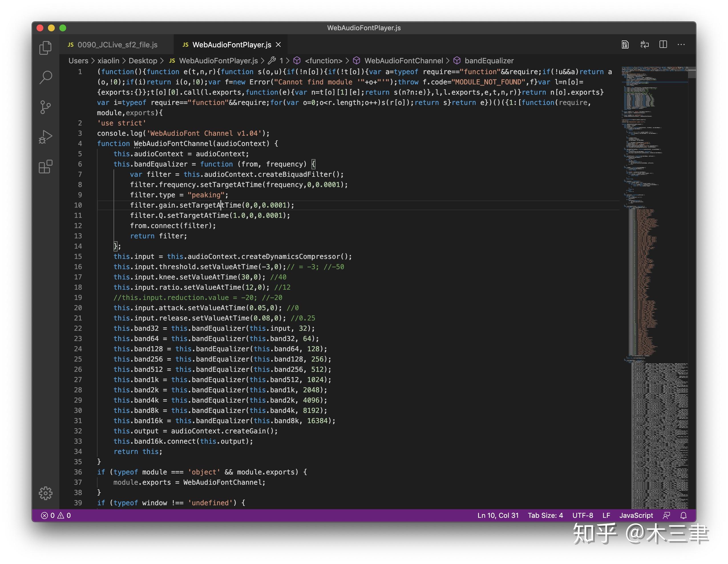Click the bandEqualizer breadcrumb item
This screenshot has height=564, width=728.
(x=489, y=61)
